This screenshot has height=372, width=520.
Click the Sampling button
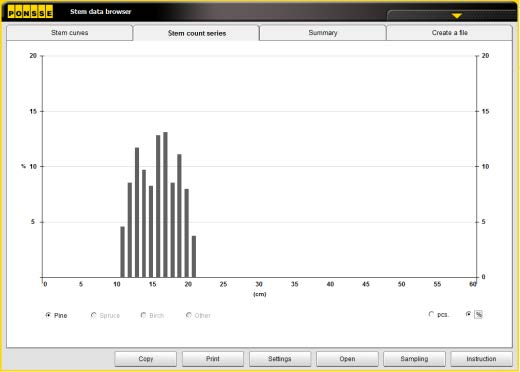coord(414,359)
